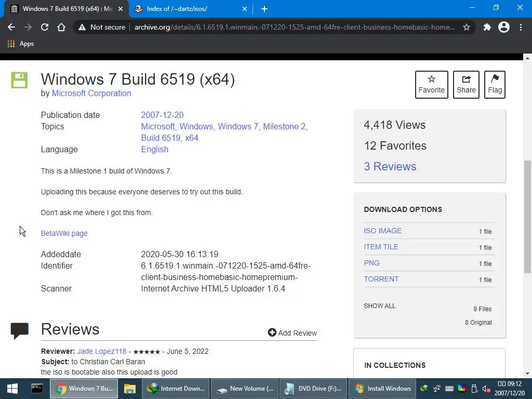Switch to New Volume taskbar window
The image size is (532, 399).
click(x=245, y=389)
